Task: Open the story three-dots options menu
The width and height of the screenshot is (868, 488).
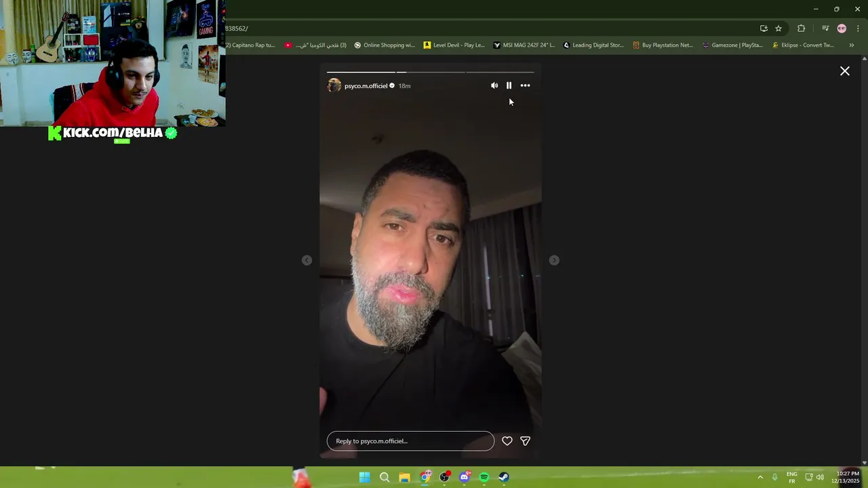Action: [x=525, y=85]
